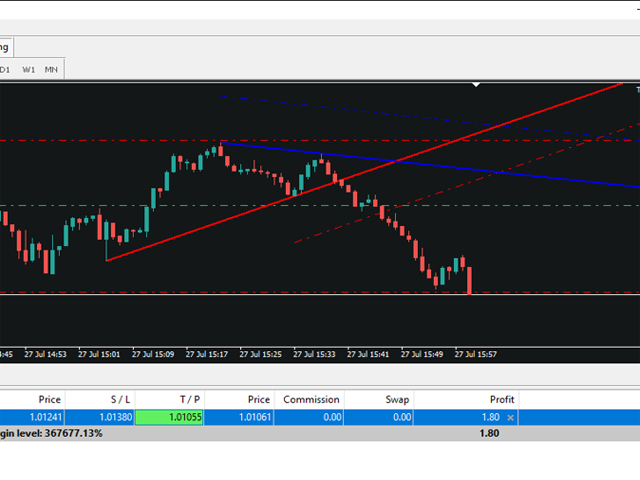The image size is (640, 480).
Task: Click the 27 Jul 15:17 time label
Action: point(207,354)
